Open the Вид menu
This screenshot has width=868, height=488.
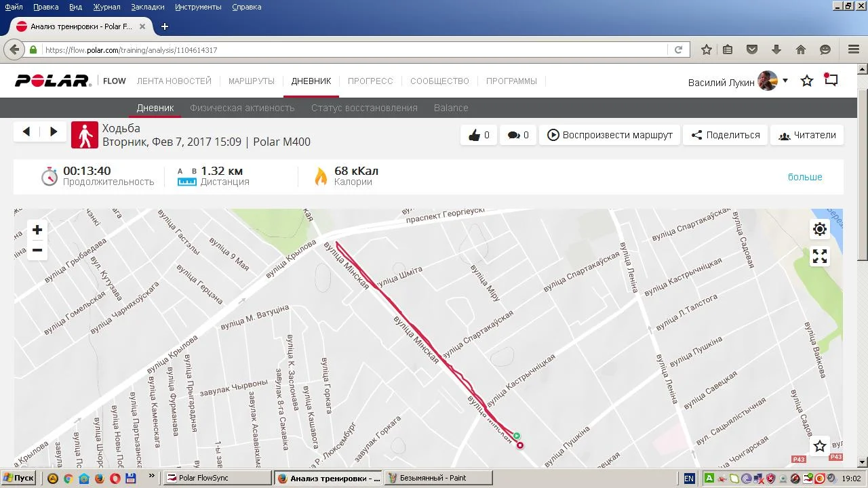coord(75,7)
